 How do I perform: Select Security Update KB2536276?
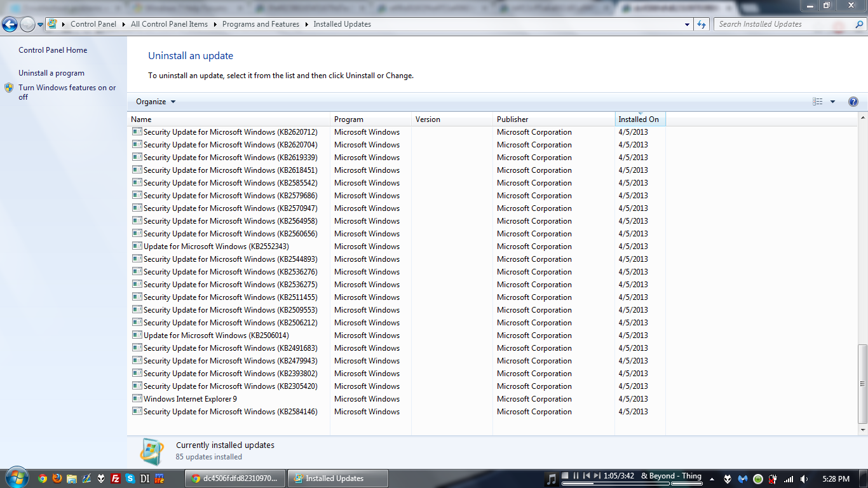point(398,272)
